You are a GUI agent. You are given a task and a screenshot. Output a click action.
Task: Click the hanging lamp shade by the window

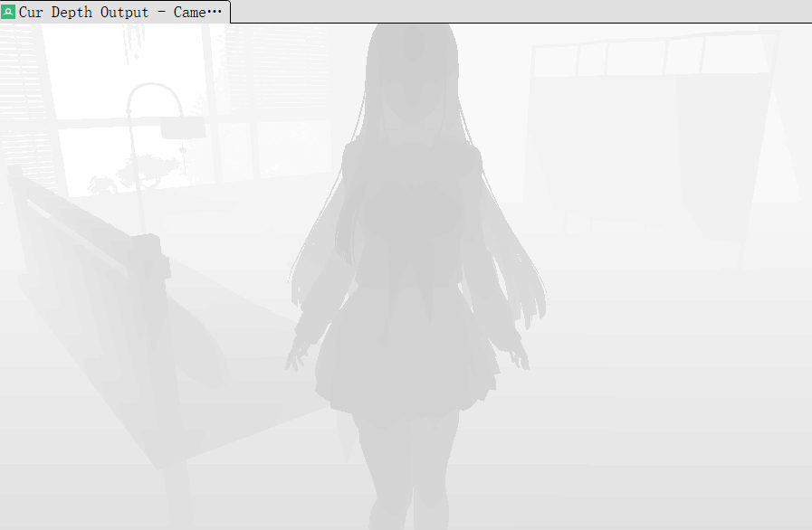pos(182,128)
